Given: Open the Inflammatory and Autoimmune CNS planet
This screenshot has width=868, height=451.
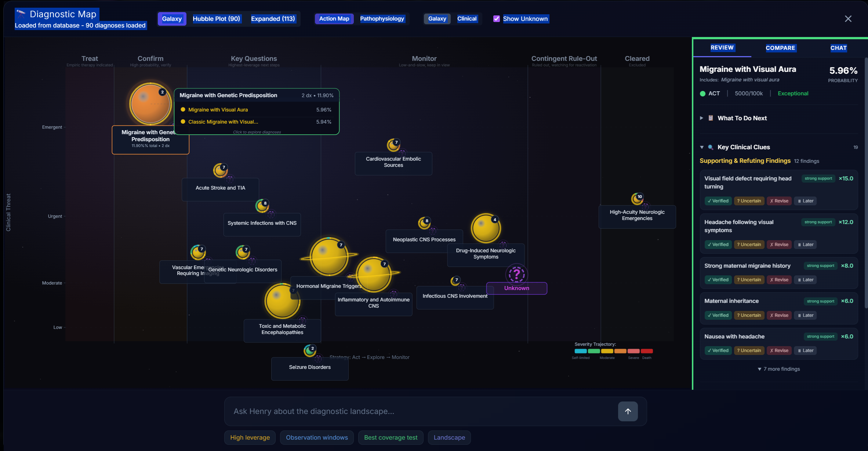Looking at the screenshot, I should [374, 275].
